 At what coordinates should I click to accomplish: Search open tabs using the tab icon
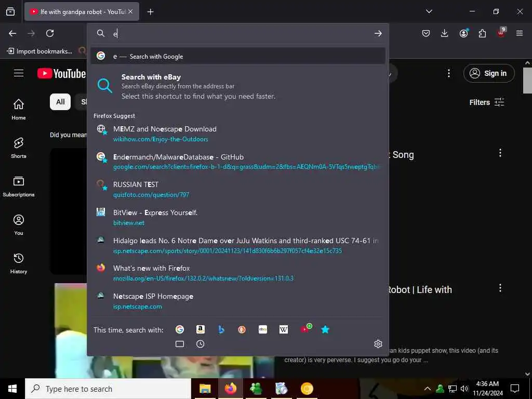pos(180,344)
